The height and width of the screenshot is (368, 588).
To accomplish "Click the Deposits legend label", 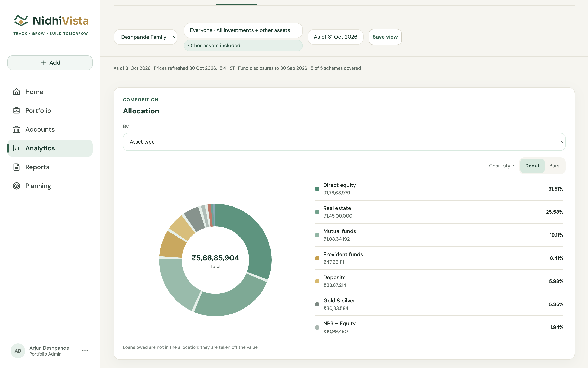I will [x=334, y=277].
